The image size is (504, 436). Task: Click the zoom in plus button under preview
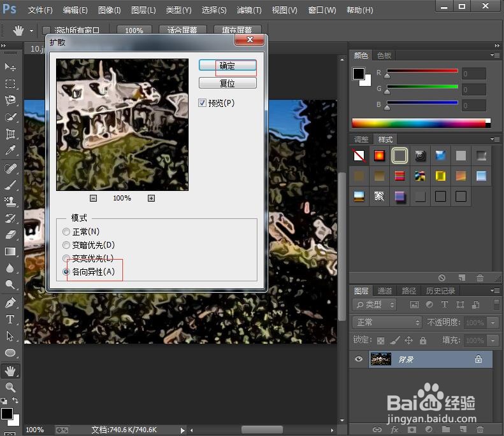151,198
